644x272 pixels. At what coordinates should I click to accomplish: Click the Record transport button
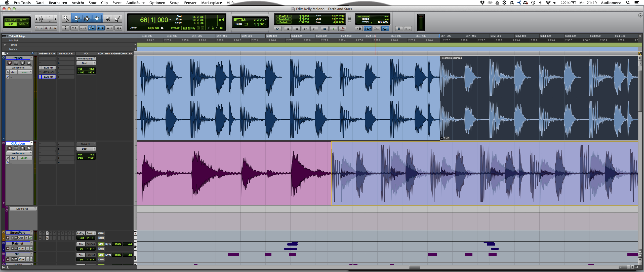pyautogui.click(x=342, y=29)
